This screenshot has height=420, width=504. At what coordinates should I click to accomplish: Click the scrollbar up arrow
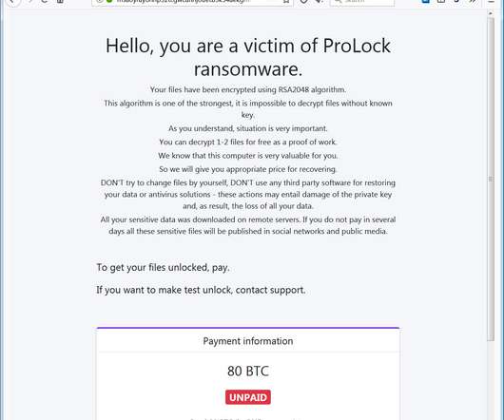click(x=491, y=13)
